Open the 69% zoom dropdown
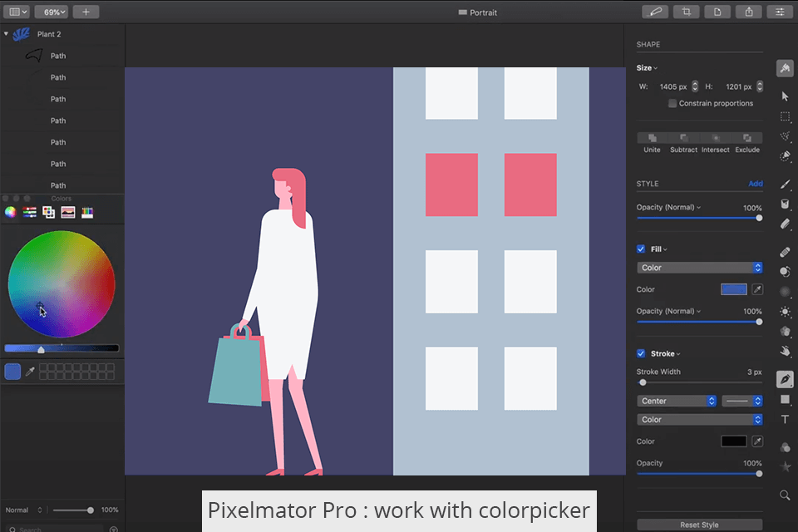The height and width of the screenshot is (532, 798). pos(52,12)
